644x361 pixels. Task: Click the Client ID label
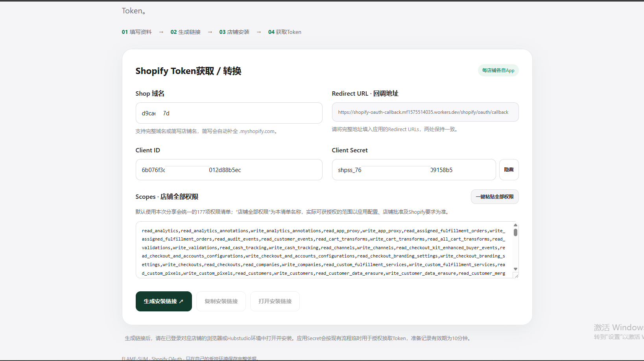pos(148,150)
